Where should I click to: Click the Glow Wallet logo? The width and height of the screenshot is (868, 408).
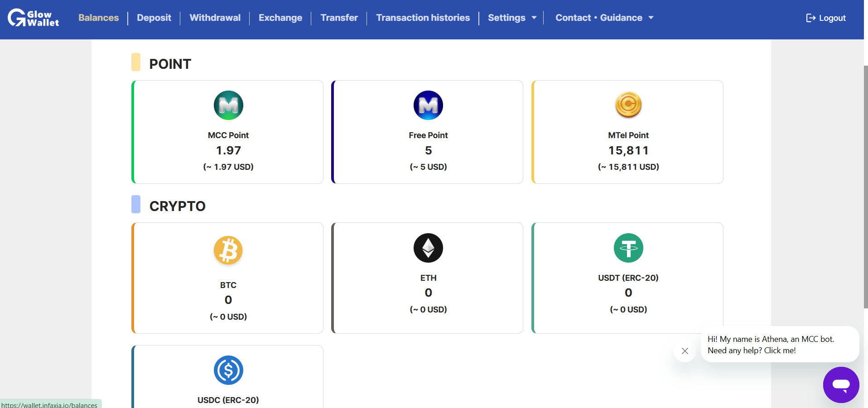(x=33, y=18)
